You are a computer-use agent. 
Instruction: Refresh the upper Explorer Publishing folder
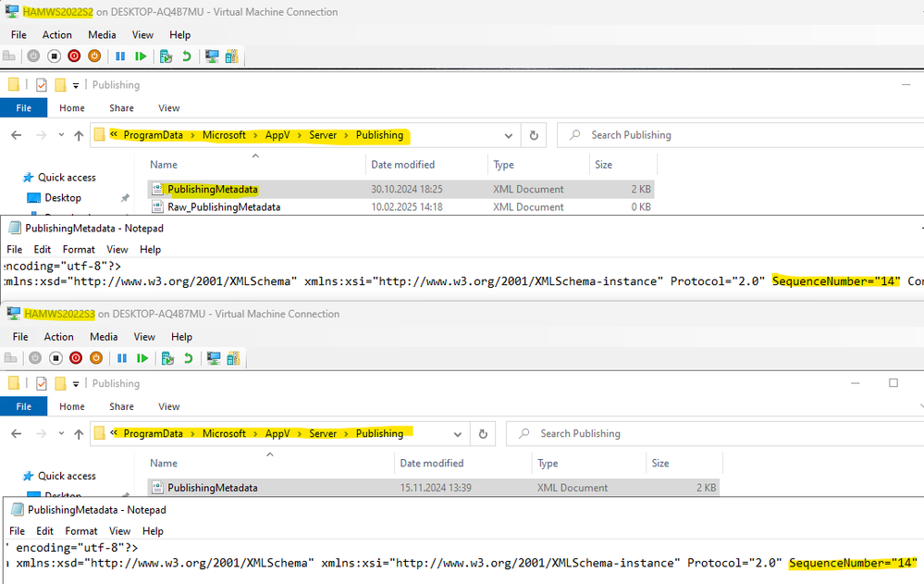coord(534,135)
